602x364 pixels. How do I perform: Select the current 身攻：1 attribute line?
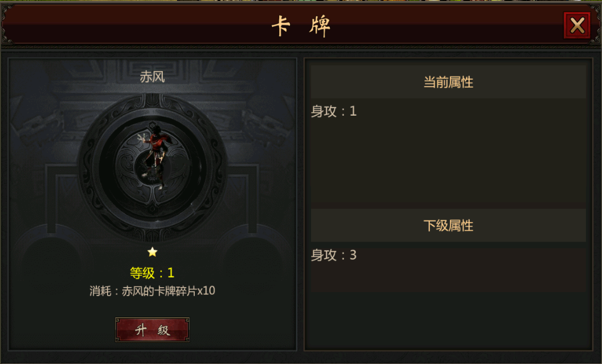tap(334, 111)
